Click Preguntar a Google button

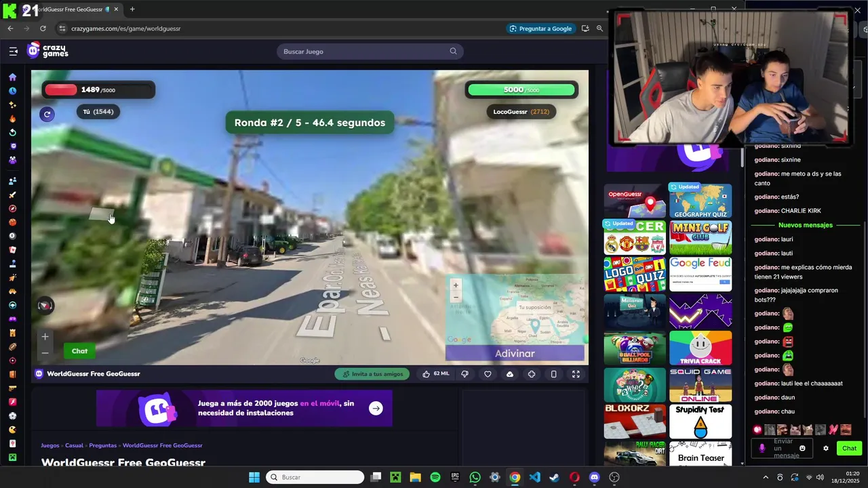(x=541, y=28)
